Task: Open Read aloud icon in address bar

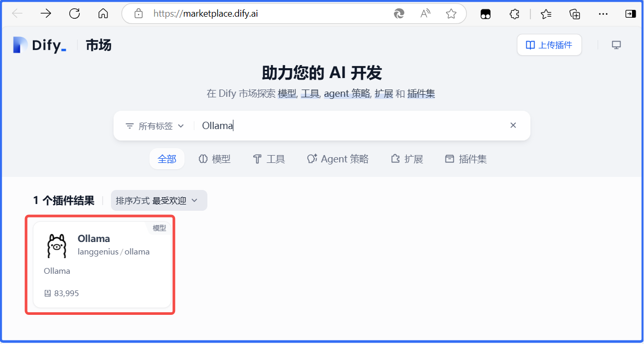Action: click(x=425, y=14)
